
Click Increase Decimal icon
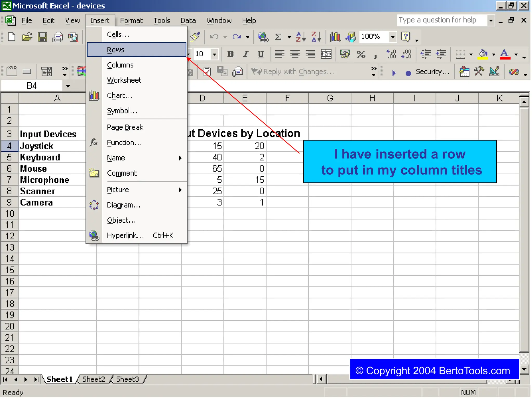[x=391, y=54]
